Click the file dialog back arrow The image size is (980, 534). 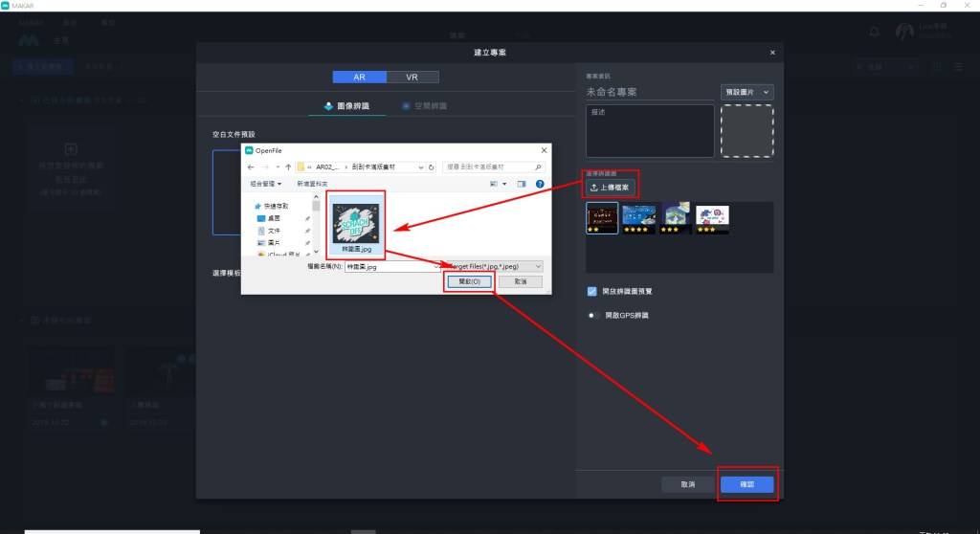point(252,167)
